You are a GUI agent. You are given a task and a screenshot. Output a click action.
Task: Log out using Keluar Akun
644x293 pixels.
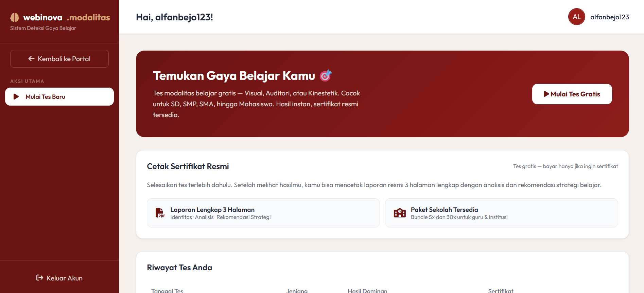click(x=59, y=278)
